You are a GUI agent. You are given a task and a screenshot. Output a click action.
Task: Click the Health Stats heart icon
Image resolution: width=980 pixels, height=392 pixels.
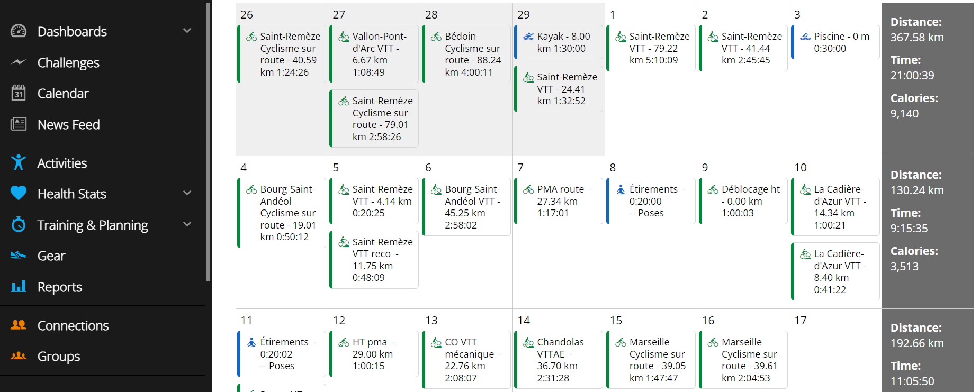19,194
